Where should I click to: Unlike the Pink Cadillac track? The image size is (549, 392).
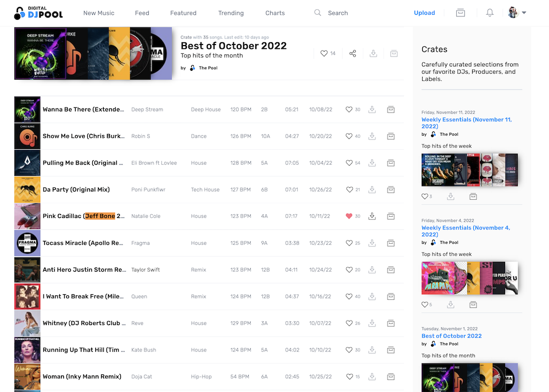349,216
